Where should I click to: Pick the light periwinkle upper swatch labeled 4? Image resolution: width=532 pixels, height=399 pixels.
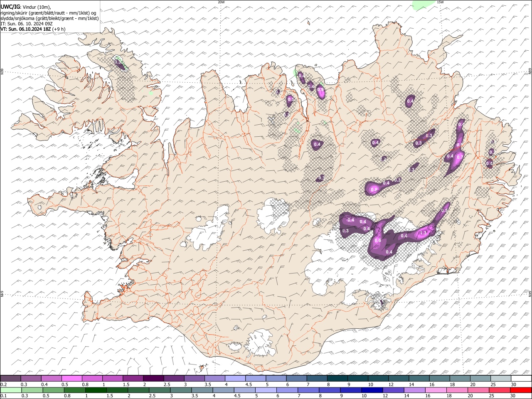pos(234,378)
